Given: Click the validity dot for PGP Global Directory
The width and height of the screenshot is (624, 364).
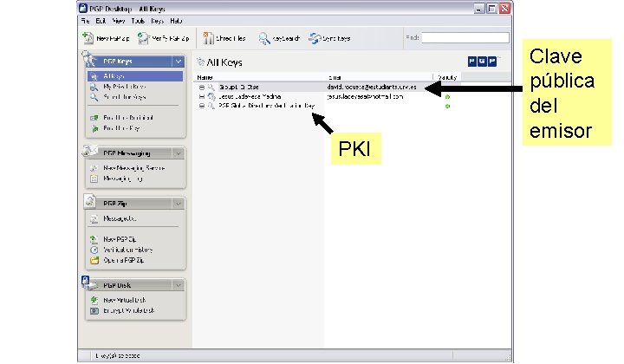Looking at the screenshot, I should (447, 107).
